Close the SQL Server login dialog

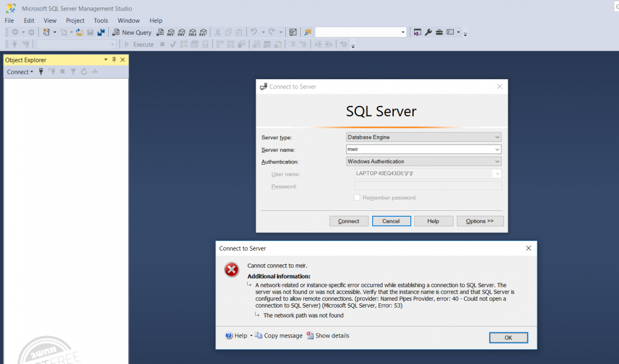(500, 87)
